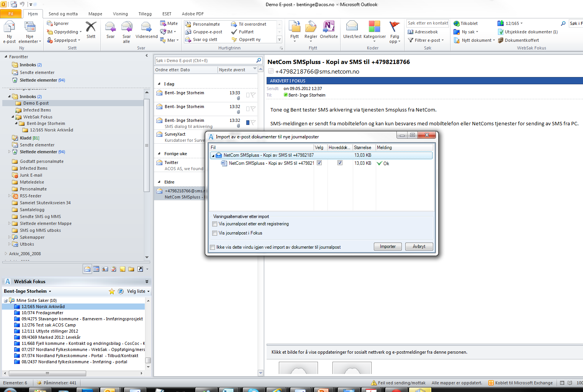Switch to Mail view in navigation bar
583x392 pixels.
point(87,269)
